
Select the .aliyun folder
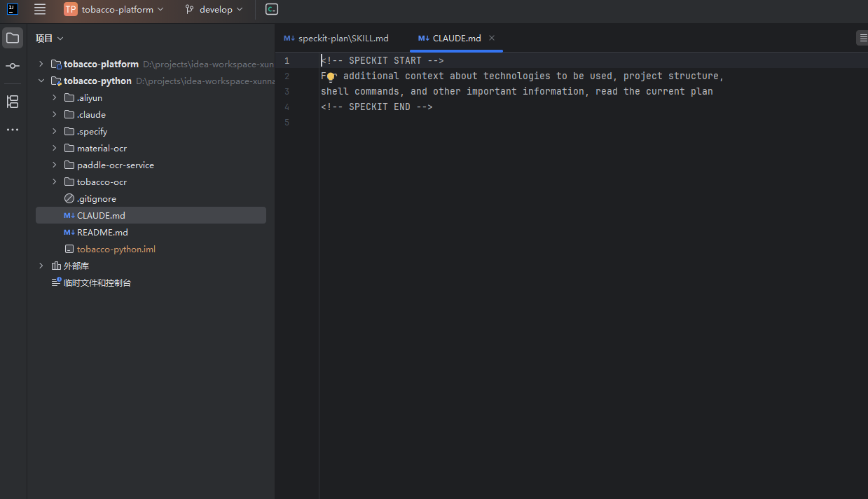click(x=151, y=97)
